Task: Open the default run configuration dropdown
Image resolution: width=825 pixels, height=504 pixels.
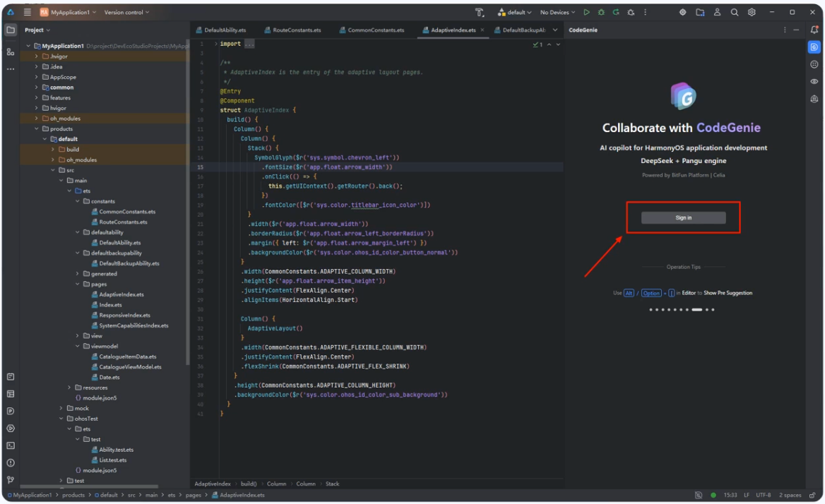Action: click(x=515, y=12)
